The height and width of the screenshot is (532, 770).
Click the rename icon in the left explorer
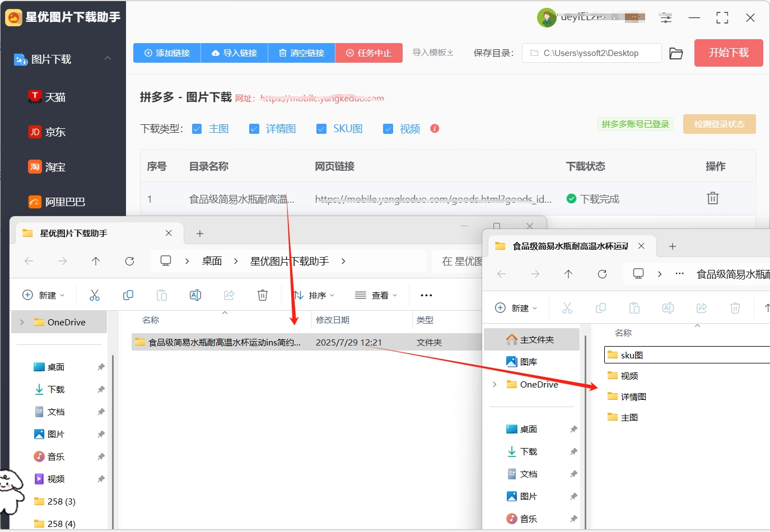tap(195, 295)
